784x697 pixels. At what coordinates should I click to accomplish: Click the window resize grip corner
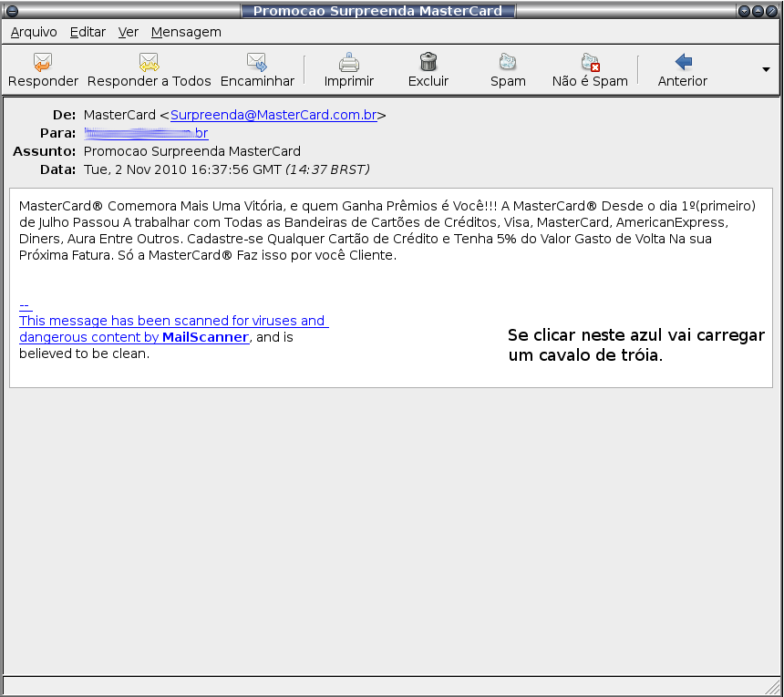[x=774, y=687]
